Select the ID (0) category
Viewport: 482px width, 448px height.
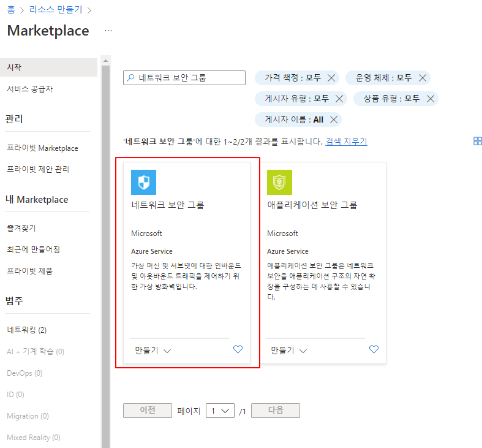tap(15, 395)
